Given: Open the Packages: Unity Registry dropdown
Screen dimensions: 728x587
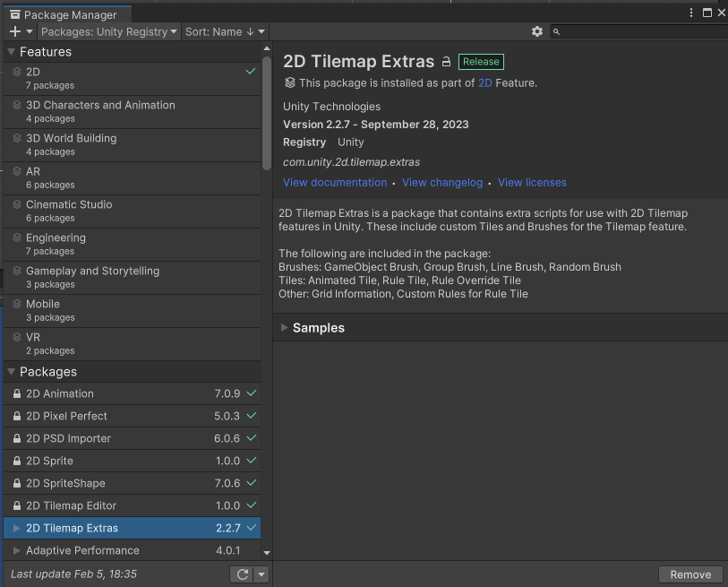Looking at the screenshot, I should tap(108, 31).
